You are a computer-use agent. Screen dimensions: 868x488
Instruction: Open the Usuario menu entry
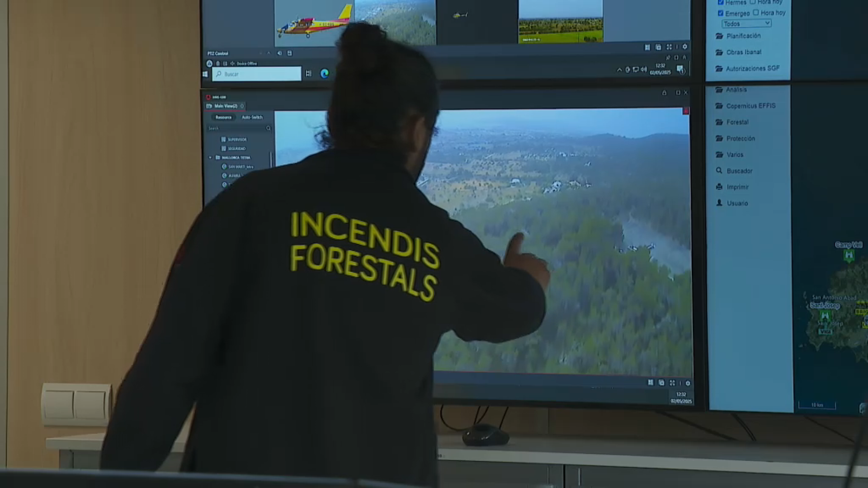point(732,203)
